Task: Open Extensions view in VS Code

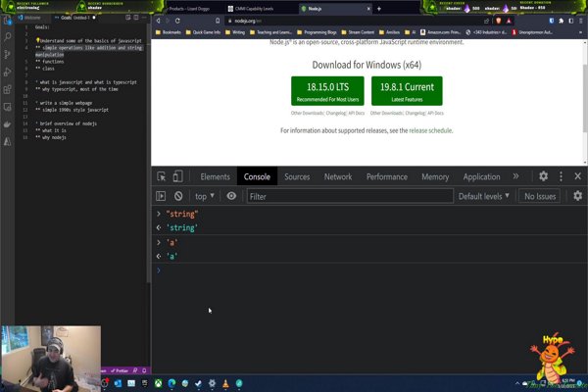Action: 7,89
